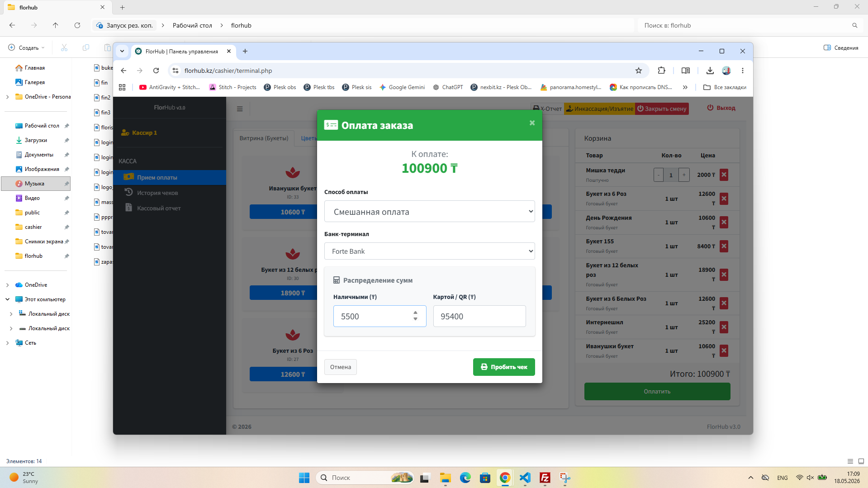Remove Интернешнл from cart
The height and width of the screenshot is (488, 868).
(724, 327)
